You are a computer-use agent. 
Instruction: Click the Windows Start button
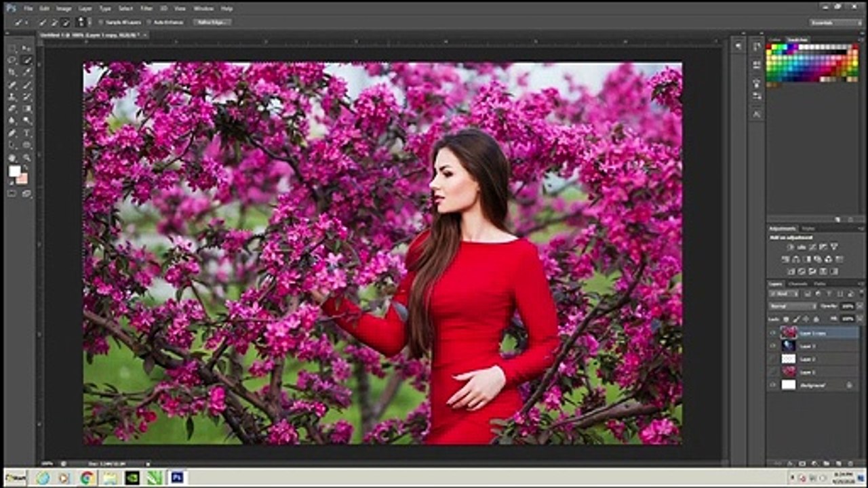click(x=15, y=478)
